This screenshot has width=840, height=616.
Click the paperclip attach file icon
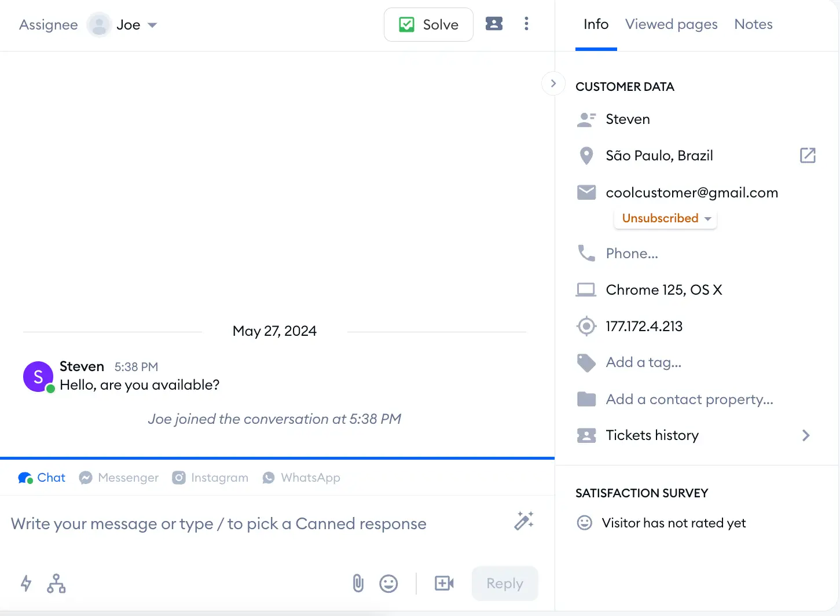click(x=358, y=583)
